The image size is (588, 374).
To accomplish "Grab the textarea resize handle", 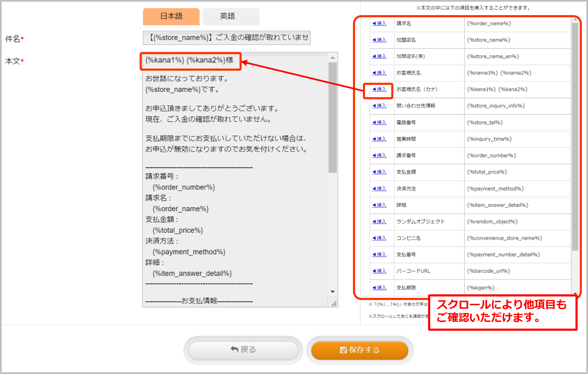I will tap(334, 304).
